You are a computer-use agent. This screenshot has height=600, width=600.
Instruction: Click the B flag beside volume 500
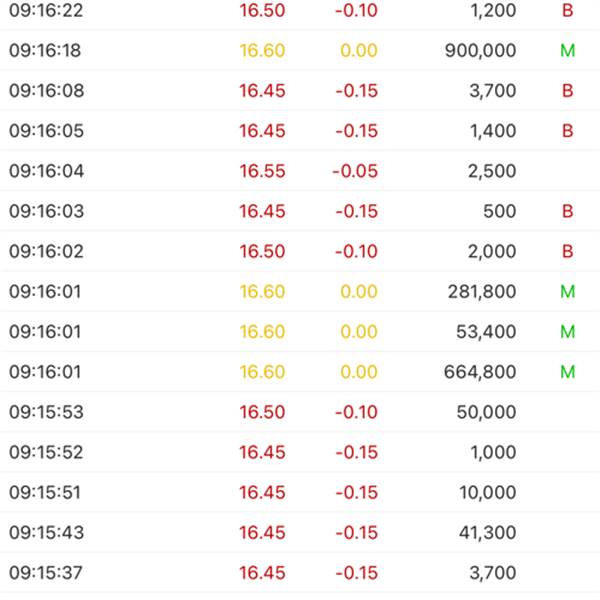pyautogui.click(x=567, y=211)
